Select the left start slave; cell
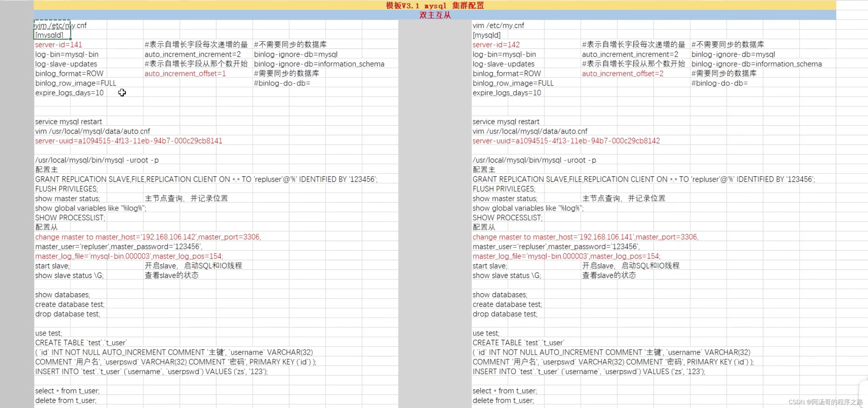868x408 pixels. (x=52, y=266)
